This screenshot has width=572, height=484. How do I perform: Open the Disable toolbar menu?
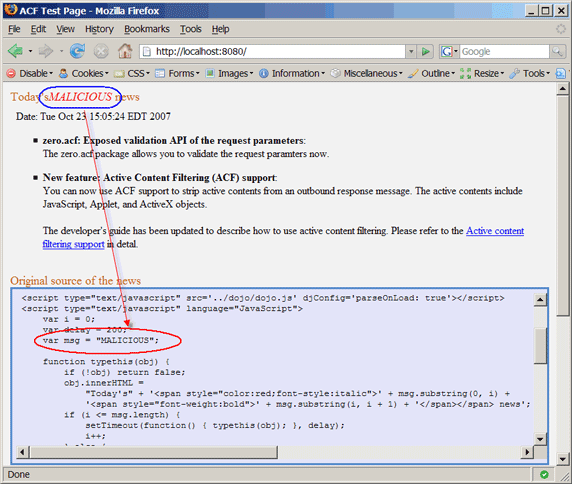pyautogui.click(x=30, y=73)
